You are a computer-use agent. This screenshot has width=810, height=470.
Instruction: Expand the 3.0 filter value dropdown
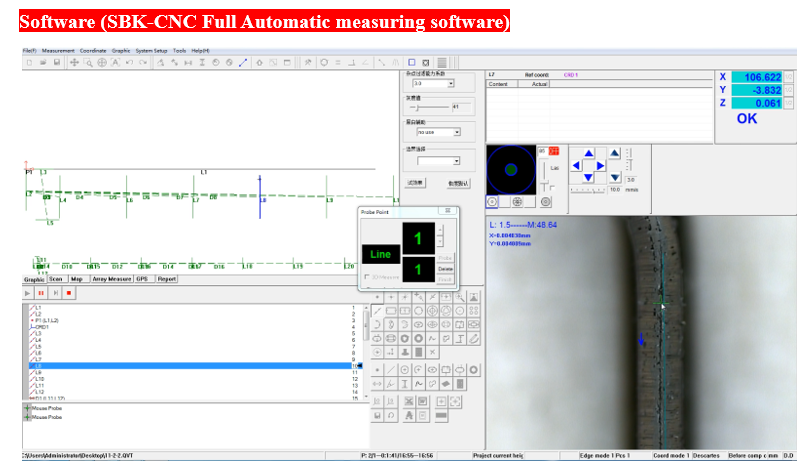coord(450,84)
